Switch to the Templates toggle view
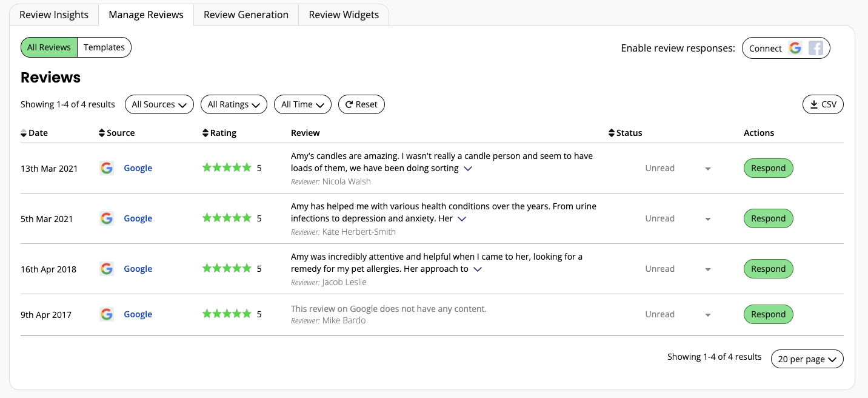Image resolution: width=868 pixels, height=398 pixels. pyautogui.click(x=104, y=47)
